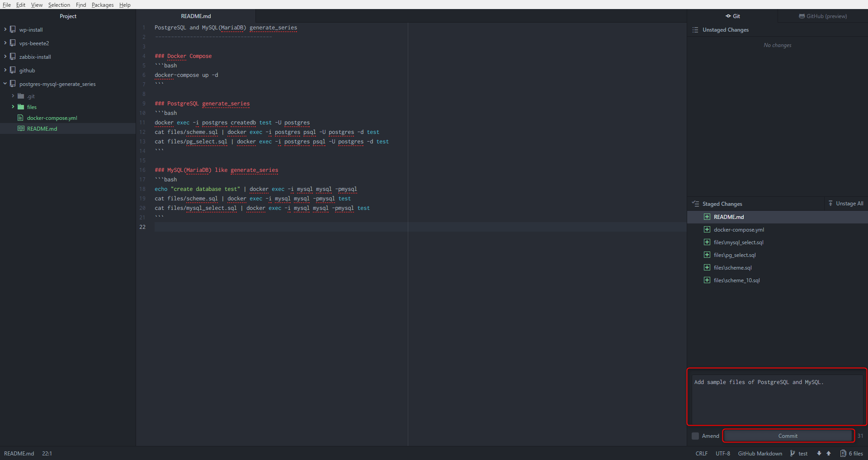Click Unstage All button
The width and height of the screenshot is (868, 460).
pyautogui.click(x=845, y=204)
